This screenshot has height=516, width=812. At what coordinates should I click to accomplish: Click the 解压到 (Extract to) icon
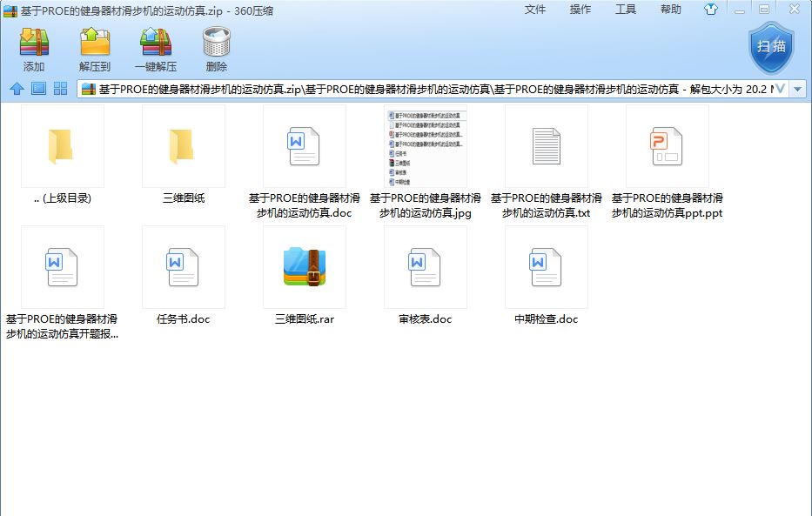click(x=95, y=43)
